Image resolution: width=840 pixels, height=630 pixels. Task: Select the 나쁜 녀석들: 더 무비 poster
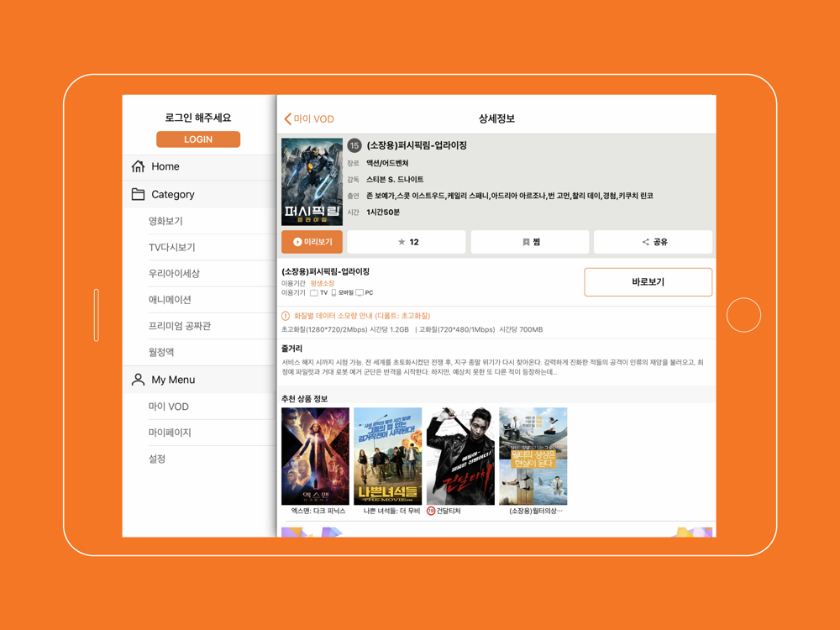pos(388,456)
